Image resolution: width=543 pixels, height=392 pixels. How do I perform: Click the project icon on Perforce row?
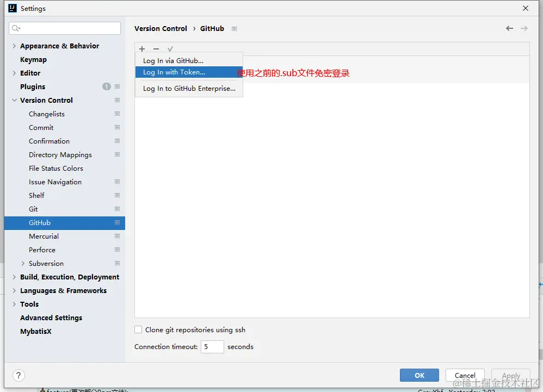118,250
